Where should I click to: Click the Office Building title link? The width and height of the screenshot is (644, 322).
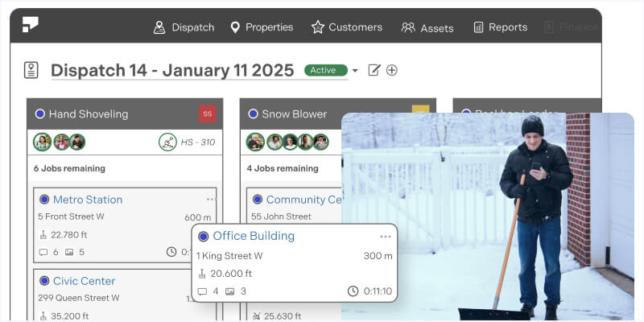coord(253,236)
